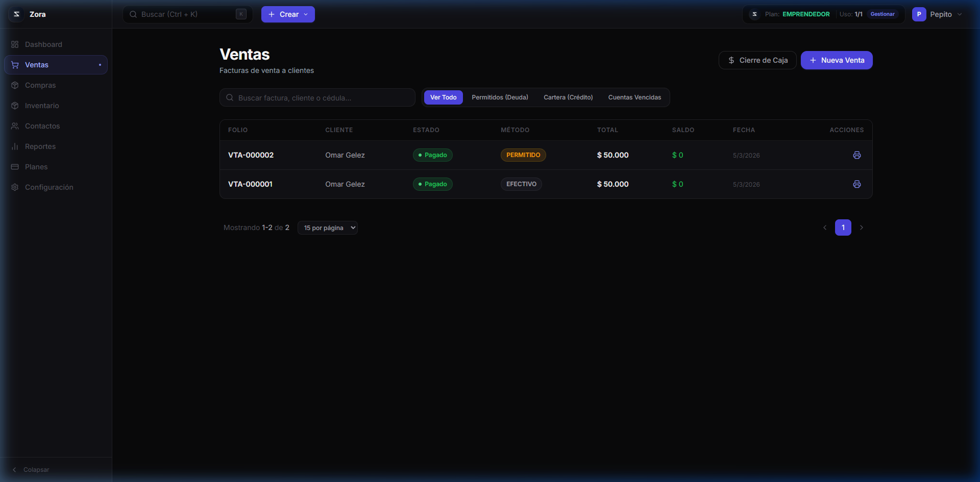Open Reportes in the sidebar
Viewport: 980px width, 482px height.
[x=40, y=146]
